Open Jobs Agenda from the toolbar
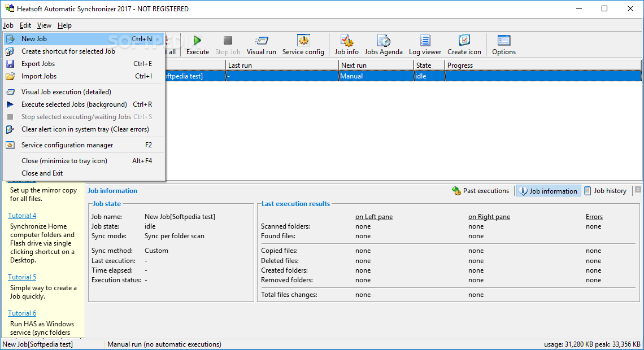 (384, 45)
